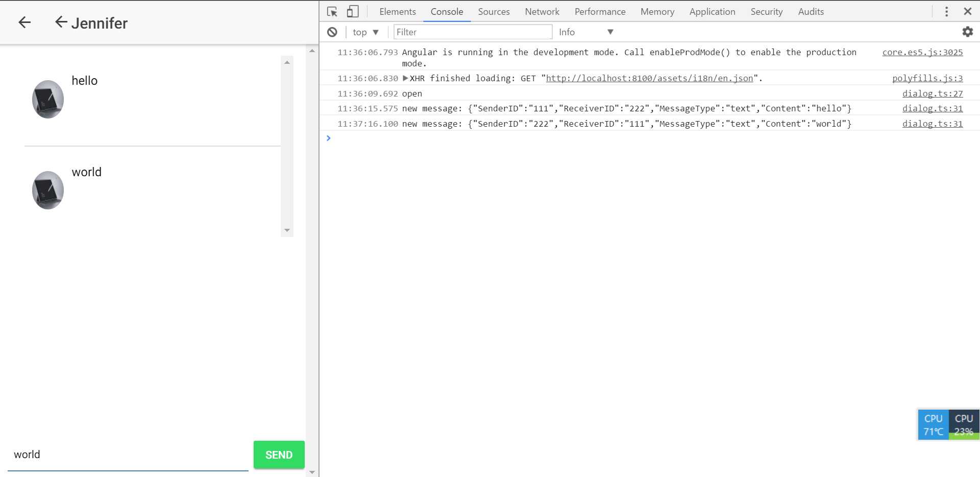This screenshot has height=477, width=980.
Task: Click the page scrollbar down arrow
Action: tap(312, 472)
